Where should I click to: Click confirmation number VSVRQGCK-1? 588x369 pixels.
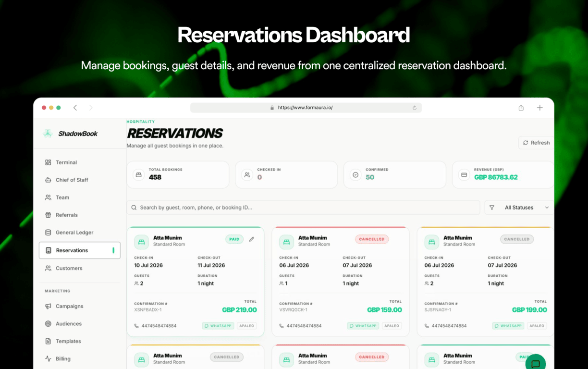pyautogui.click(x=294, y=310)
